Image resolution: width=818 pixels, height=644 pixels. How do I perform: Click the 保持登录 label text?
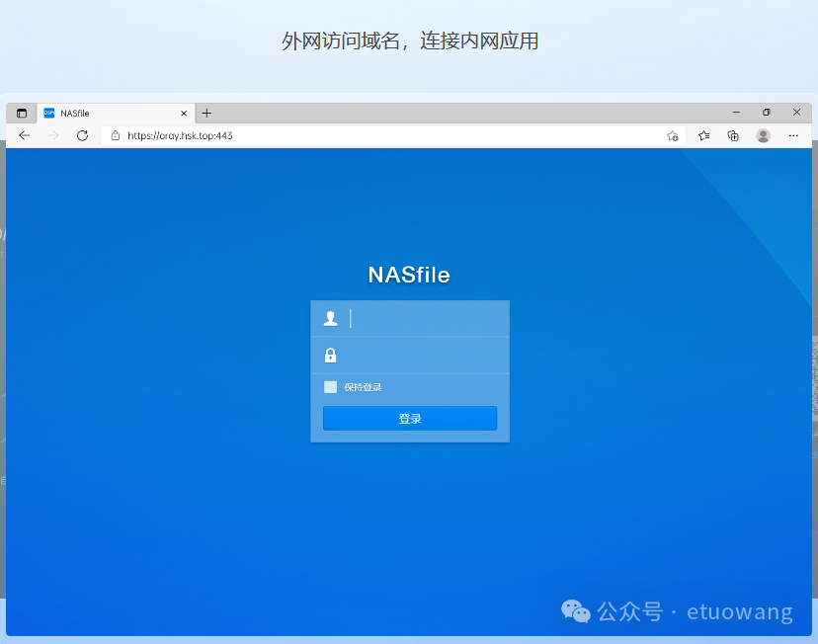(363, 387)
